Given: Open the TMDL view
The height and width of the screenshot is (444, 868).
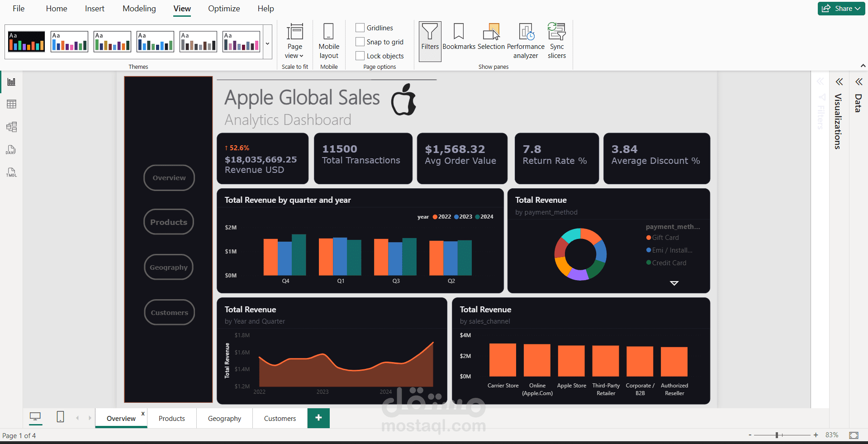Looking at the screenshot, I should 11,172.
